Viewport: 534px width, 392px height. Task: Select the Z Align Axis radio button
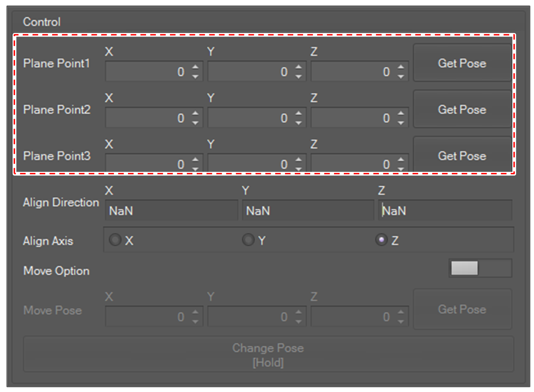[381, 240]
